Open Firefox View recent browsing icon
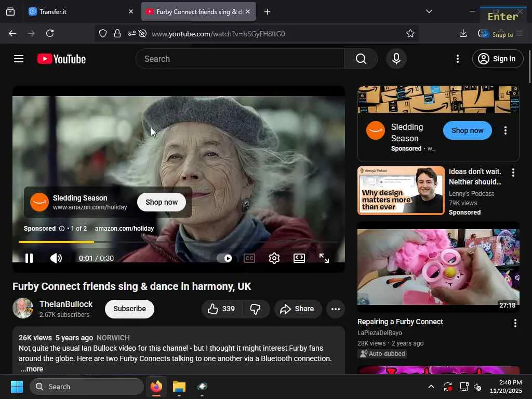This screenshot has height=399, width=532. coord(10,11)
